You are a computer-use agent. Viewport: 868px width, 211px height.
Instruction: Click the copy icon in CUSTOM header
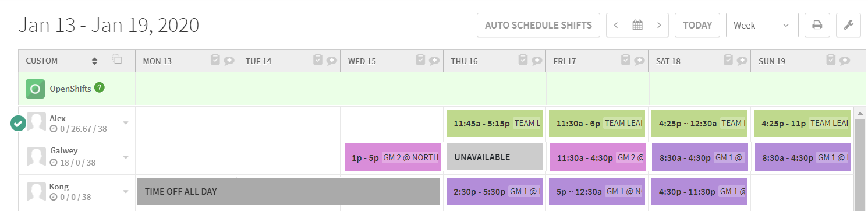tap(117, 59)
